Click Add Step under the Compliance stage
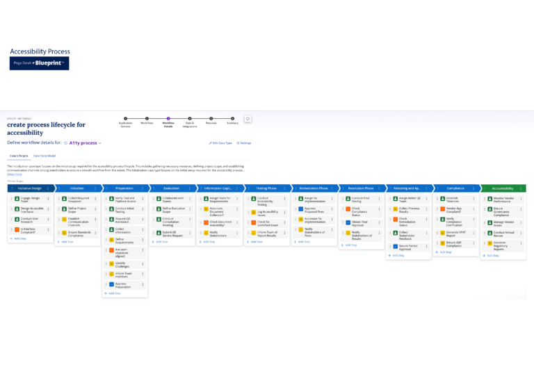The height and width of the screenshot is (392, 534). point(444,252)
